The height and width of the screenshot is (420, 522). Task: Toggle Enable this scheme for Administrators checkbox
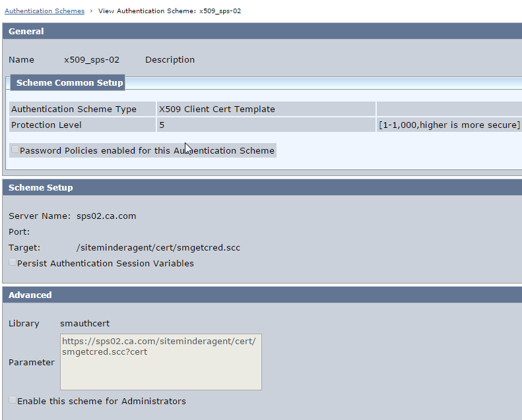pos(13,400)
